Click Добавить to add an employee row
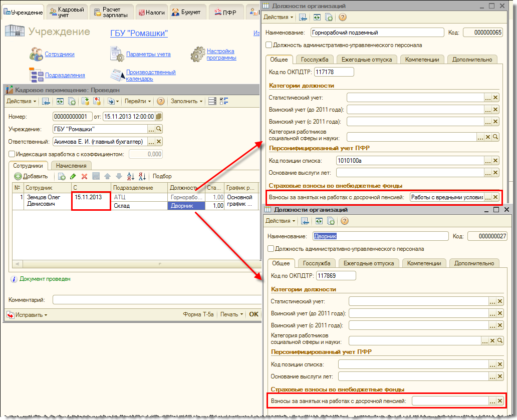This screenshot has height=420, width=517. (x=32, y=176)
